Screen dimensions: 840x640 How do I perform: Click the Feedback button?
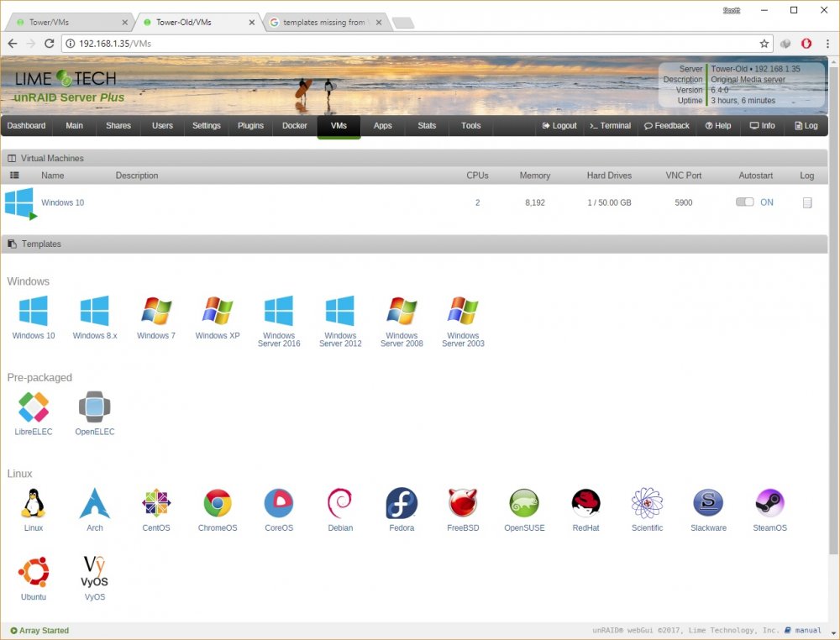pyautogui.click(x=666, y=126)
